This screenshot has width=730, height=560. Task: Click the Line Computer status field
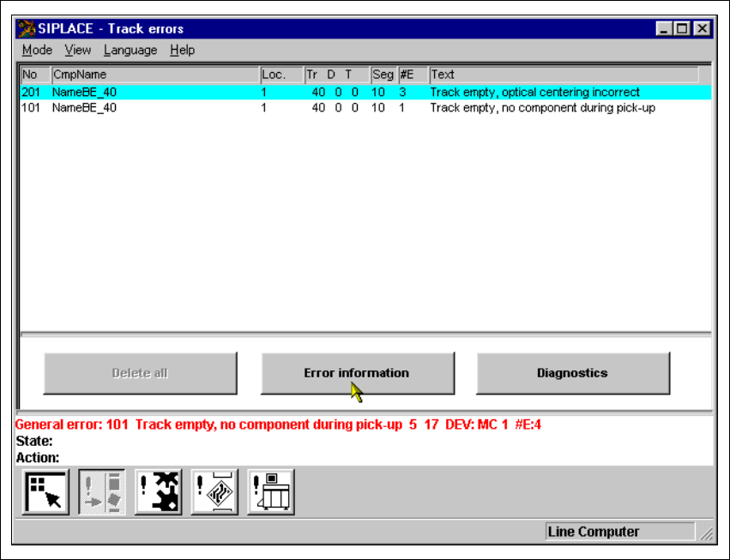pos(620,532)
